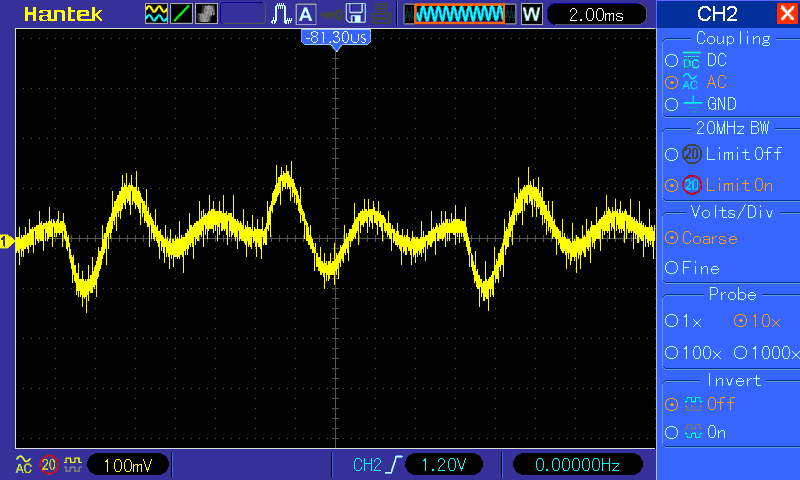Viewport: 800px width, 480px height.
Task: Set probe attenuation to 1000x
Action: tap(766, 352)
